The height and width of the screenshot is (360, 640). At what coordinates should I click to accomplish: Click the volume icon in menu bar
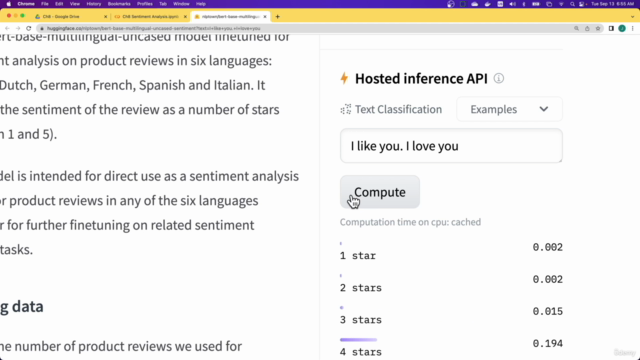(512, 4)
